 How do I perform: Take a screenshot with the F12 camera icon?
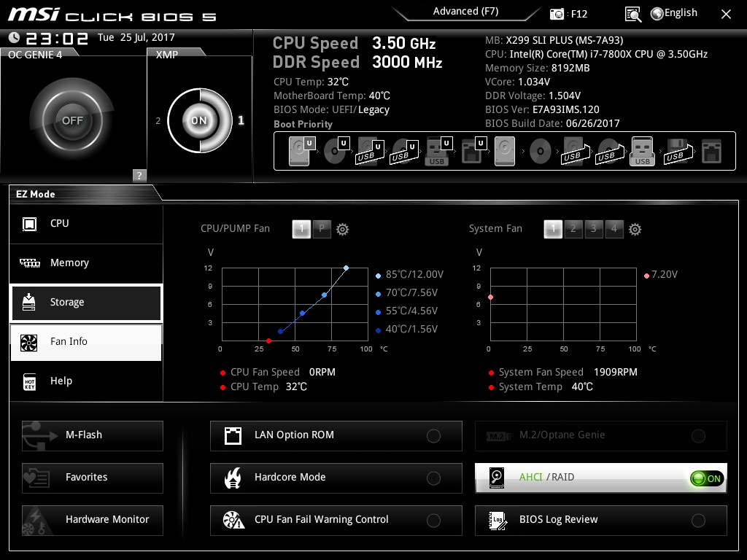pos(557,14)
